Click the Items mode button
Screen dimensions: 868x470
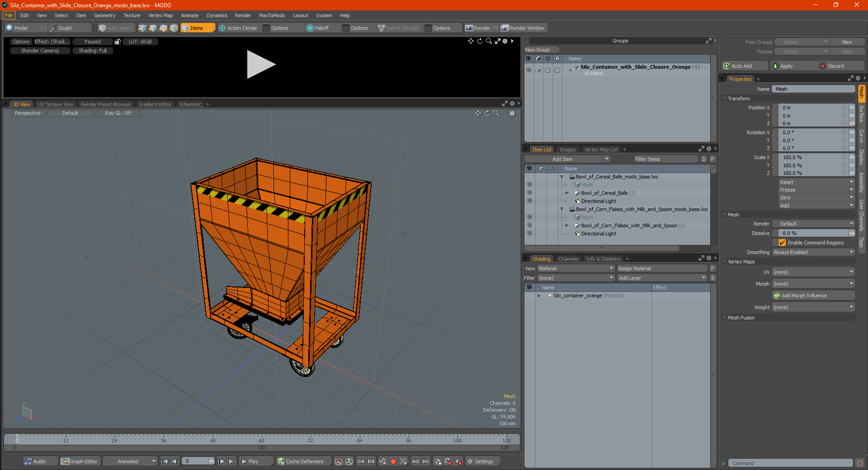tap(198, 28)
